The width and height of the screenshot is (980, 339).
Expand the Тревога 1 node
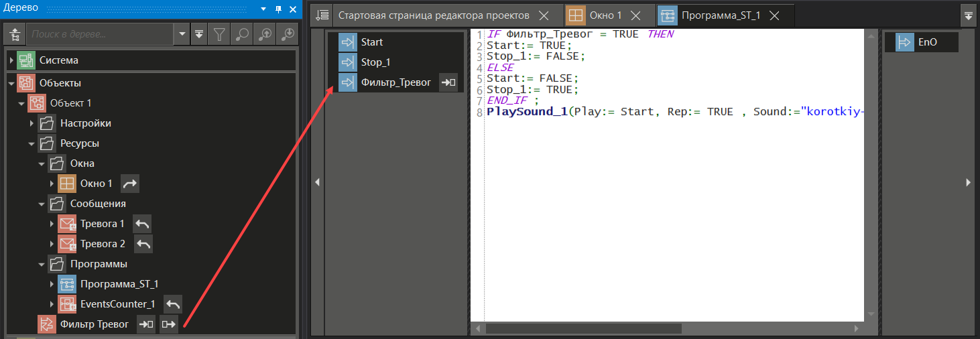(x=52, y=224)
